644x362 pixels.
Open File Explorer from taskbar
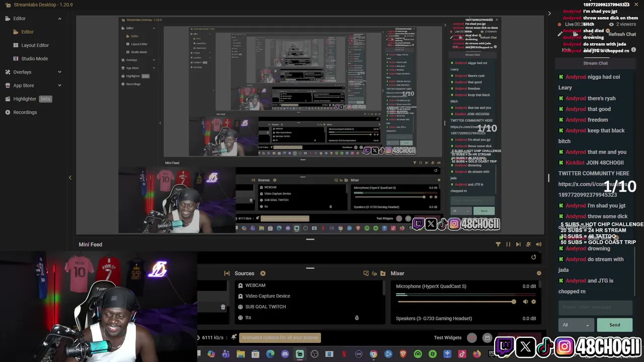tap(240, 354)
